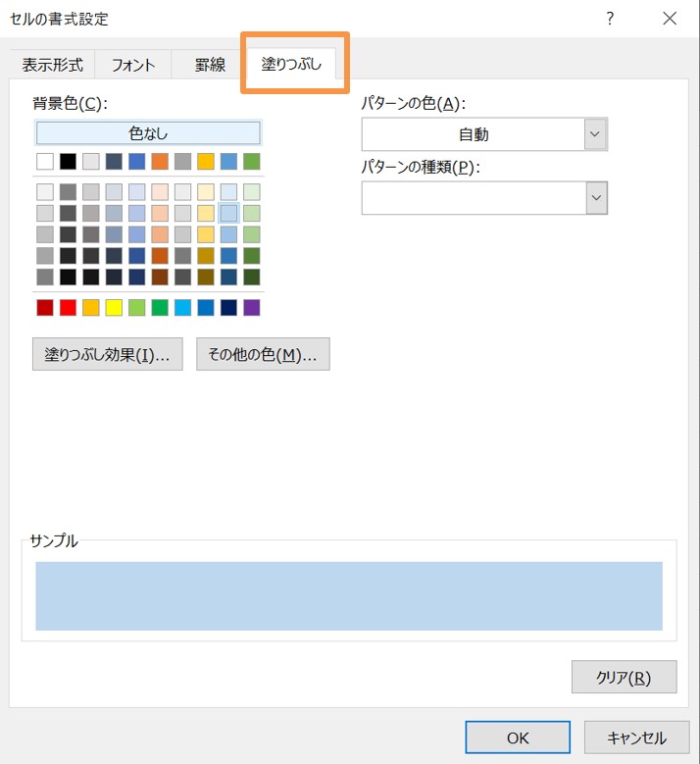Pick the lightest peach tint swatch

(160, 191)
